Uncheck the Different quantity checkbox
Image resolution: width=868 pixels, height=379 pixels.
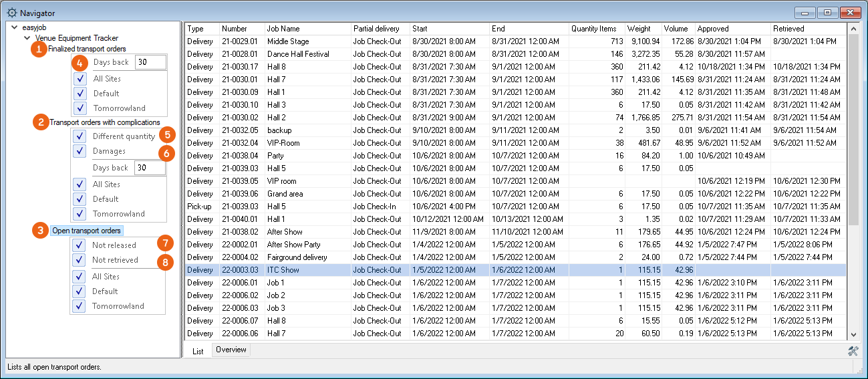pyautogui.click(x=80, y=136)
